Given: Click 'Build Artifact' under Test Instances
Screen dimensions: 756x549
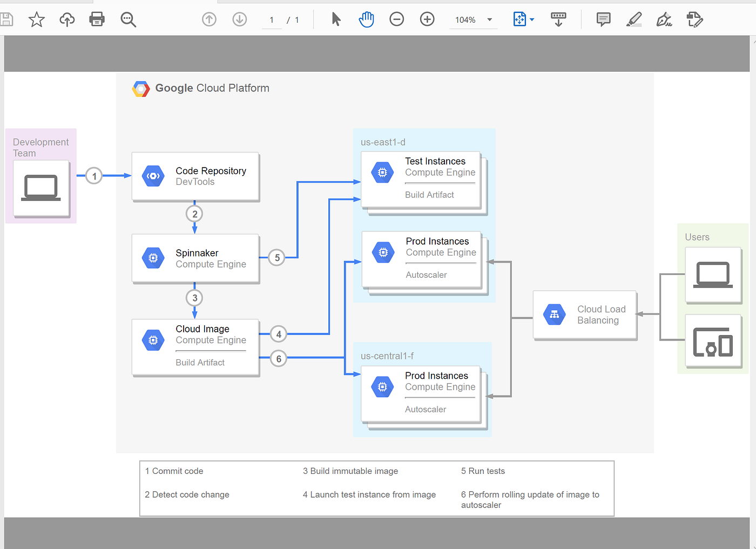Looking at the screenshot, I should 429,195.
